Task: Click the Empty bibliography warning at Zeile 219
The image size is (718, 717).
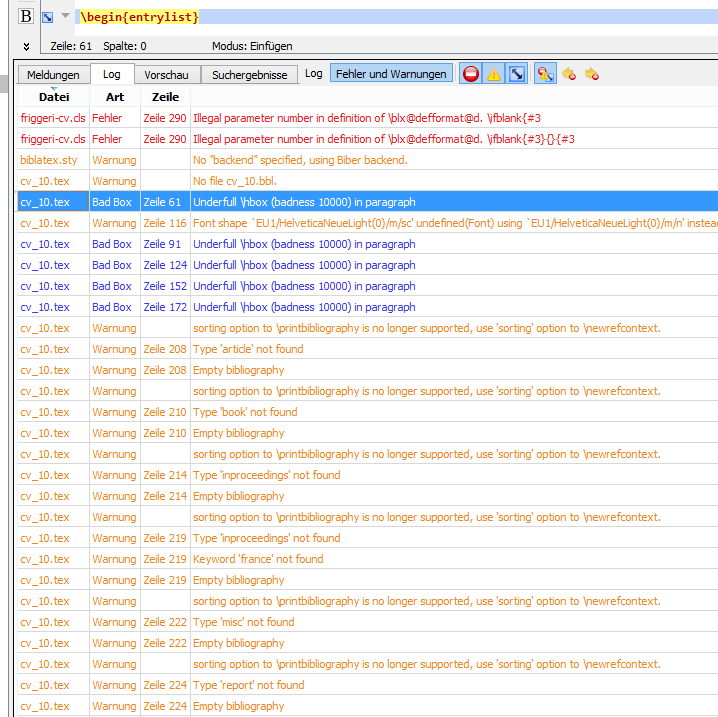Action: pyautogui.click(x=368, y=581)
